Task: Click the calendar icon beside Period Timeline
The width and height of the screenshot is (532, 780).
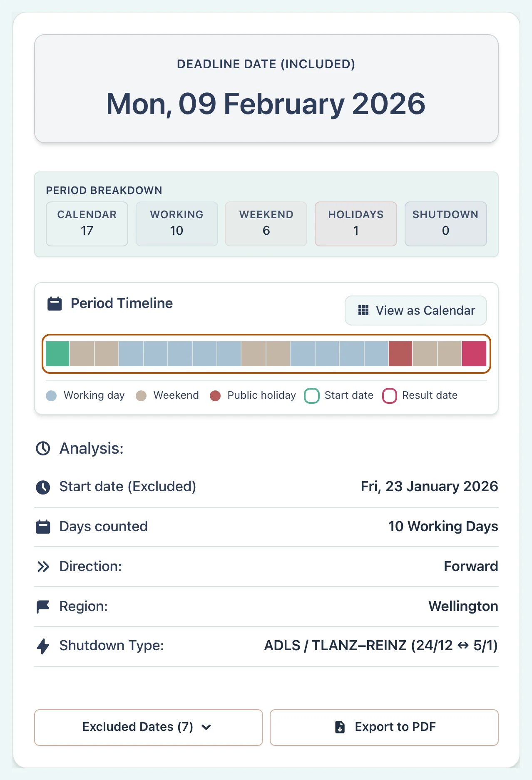Action: pyautogui.click(x=55, y=303)
